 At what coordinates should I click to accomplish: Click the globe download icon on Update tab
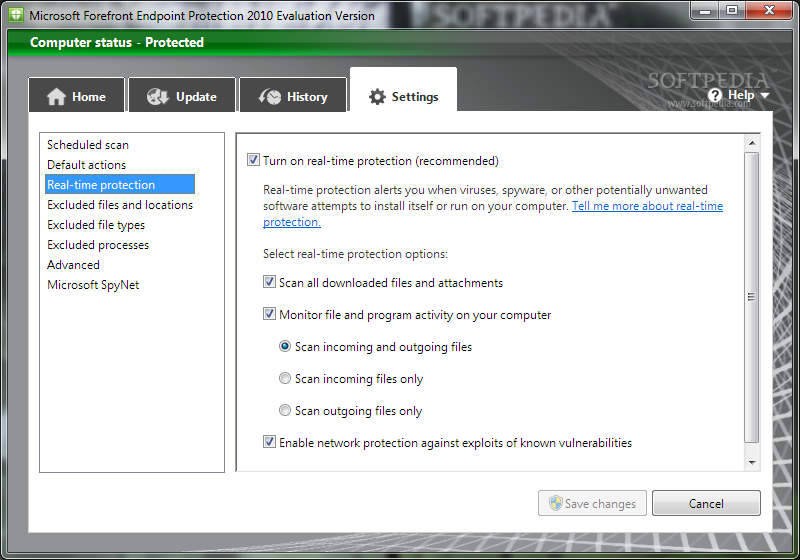coord(158,96)
